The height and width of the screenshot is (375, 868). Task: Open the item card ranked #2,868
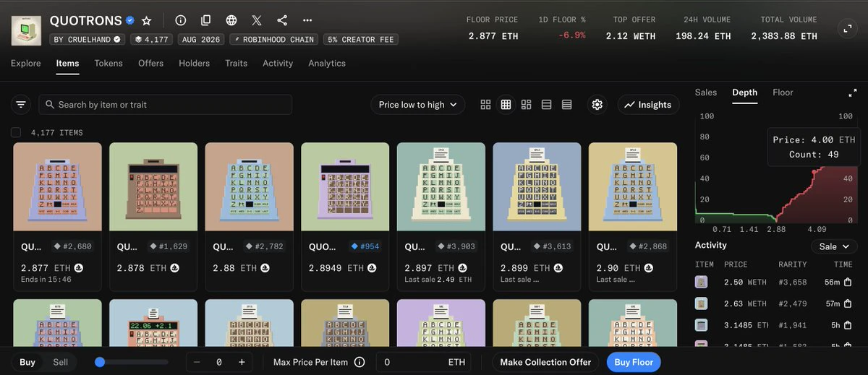(633, 216)
